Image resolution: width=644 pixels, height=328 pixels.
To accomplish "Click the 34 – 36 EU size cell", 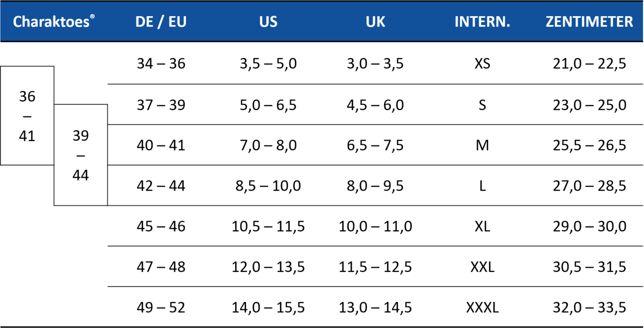I will [x=161, y=63].
